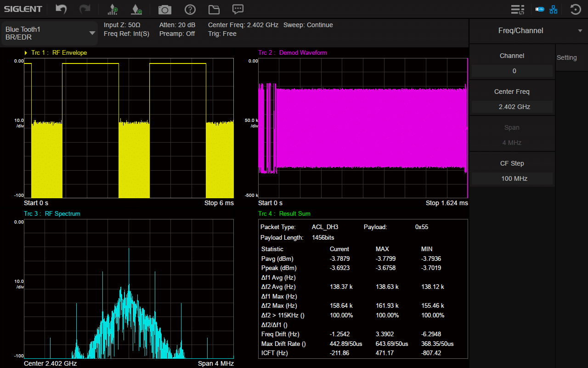Click the add marker icon

click(x=136, y=9)
